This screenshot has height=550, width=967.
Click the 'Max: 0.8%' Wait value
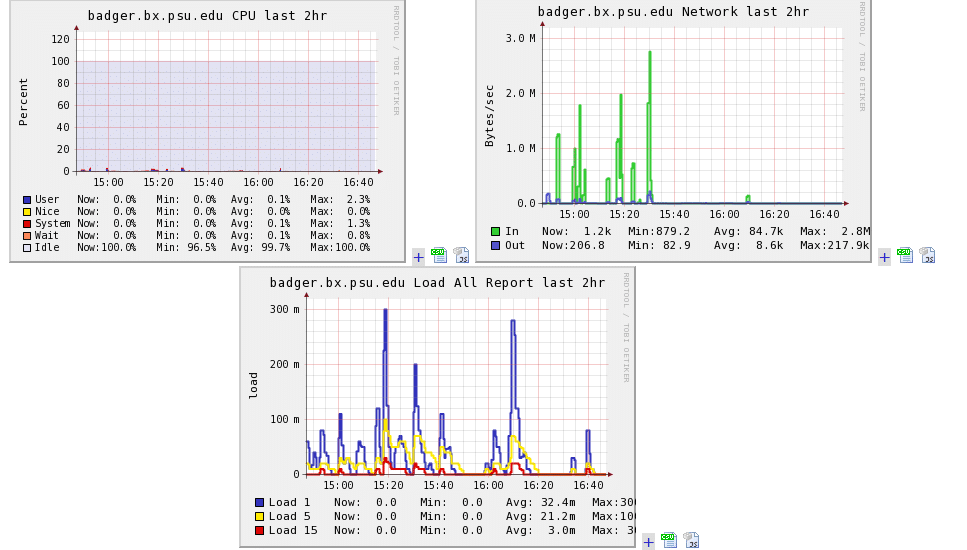(x=340, y=236)
